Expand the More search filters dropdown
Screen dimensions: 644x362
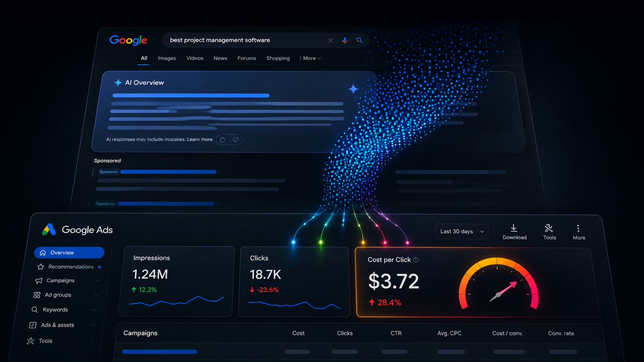point(310,58)
